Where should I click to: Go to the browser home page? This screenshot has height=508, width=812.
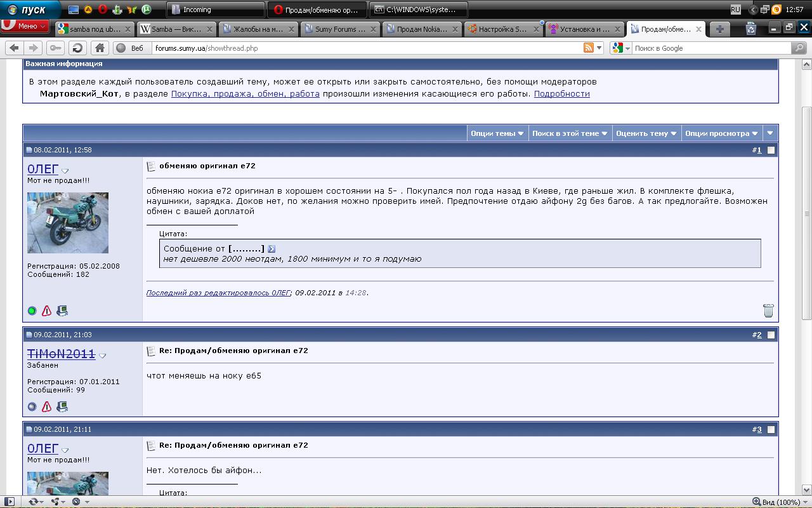99,48
